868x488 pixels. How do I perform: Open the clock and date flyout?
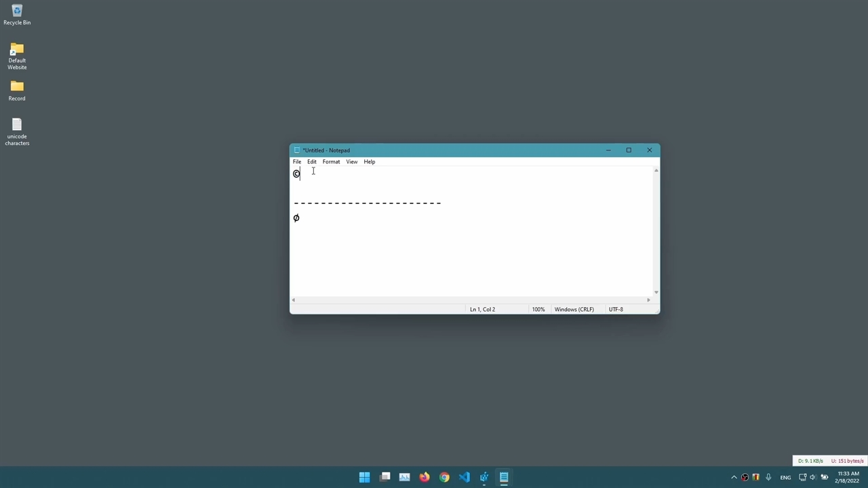point(847,477)
